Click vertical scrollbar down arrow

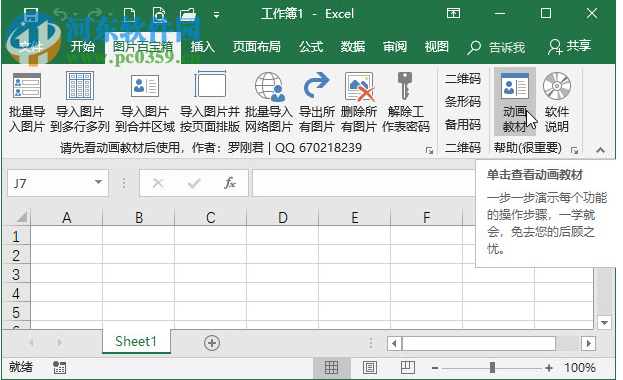(604, 322)
